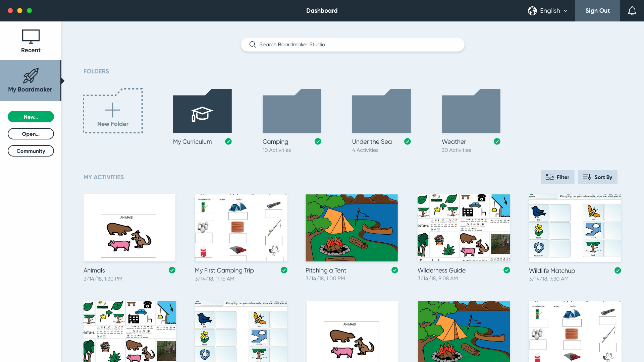Click the Open... button
Viewport: 644px width, 362px height.
[31, 134]
